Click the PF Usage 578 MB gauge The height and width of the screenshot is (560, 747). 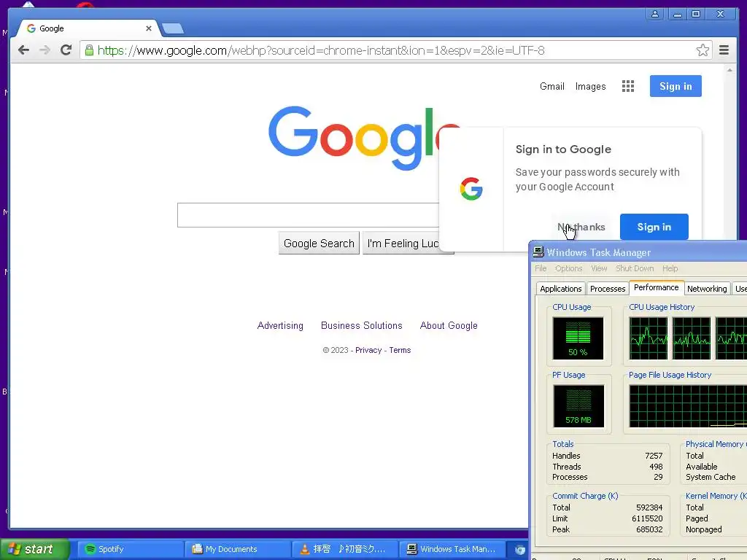(578, 406)
